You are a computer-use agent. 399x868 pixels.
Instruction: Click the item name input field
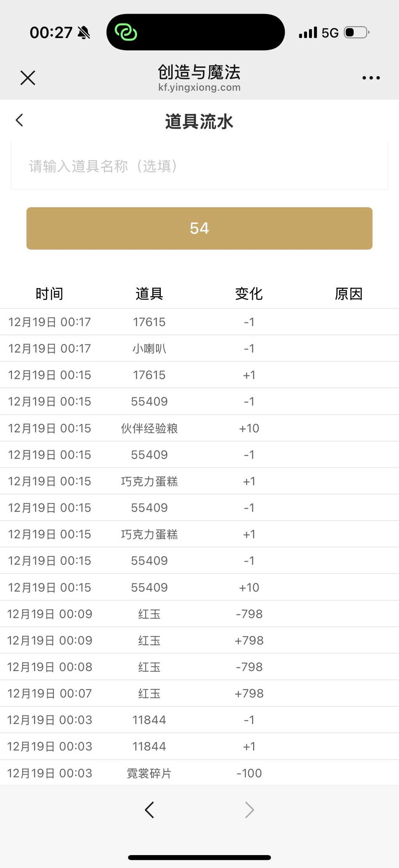199,166
